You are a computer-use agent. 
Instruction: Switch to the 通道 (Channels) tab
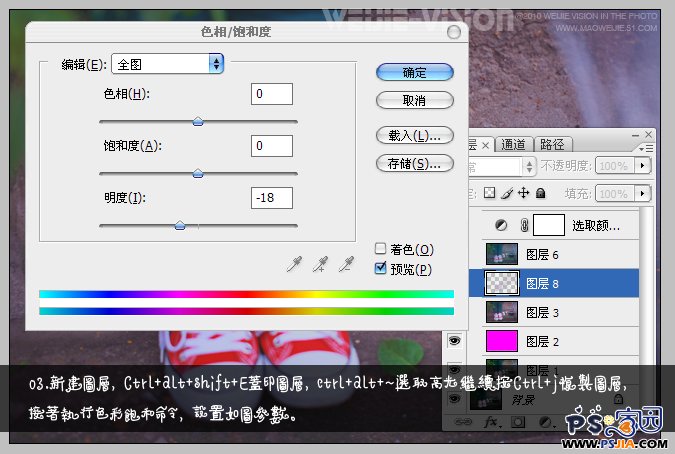click(x=514, y=144)
